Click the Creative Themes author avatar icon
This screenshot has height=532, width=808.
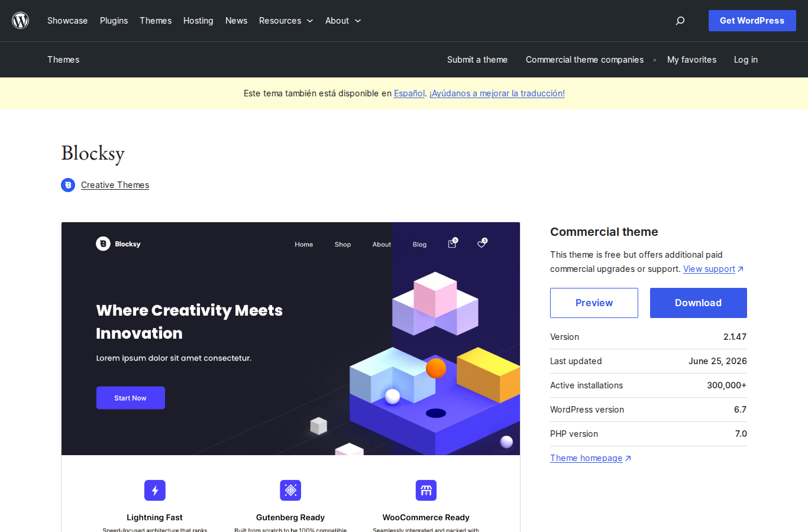(x=68, y=185)
